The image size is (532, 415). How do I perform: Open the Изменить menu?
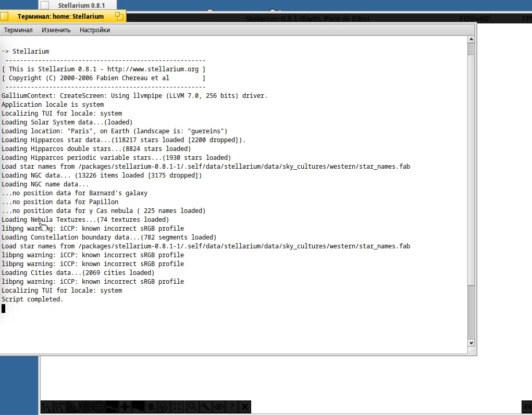56,30
